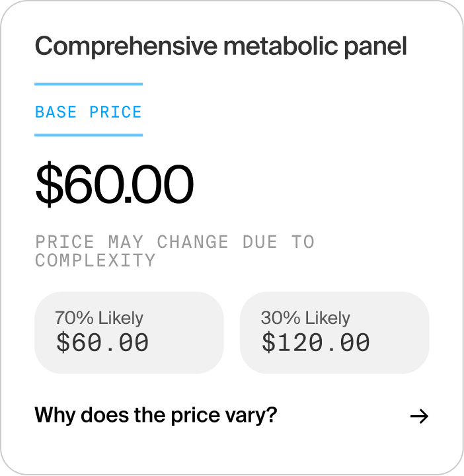This screenshot has width=464, height=476.
Task: Click the word "panel" in the title
Action: pos(375,47)
